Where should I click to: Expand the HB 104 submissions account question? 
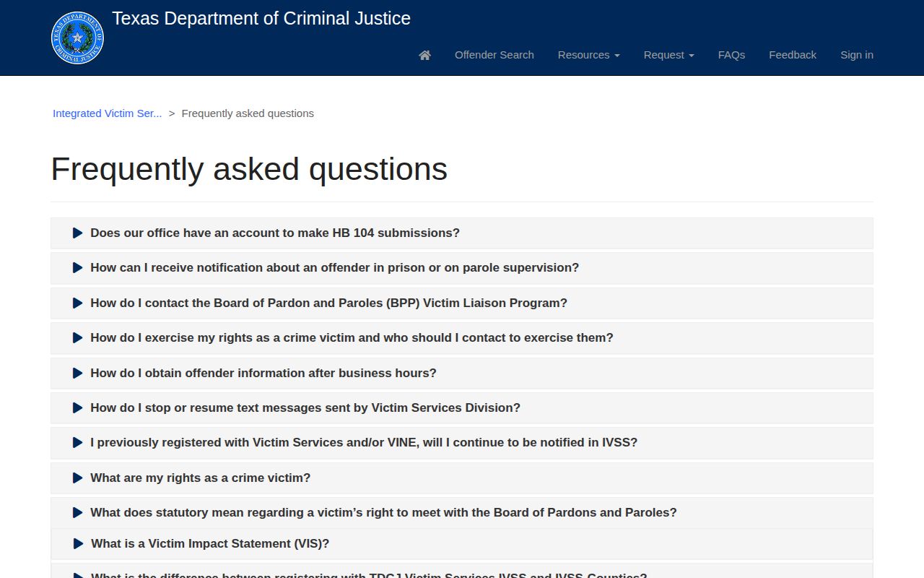(x=462, y=233)
